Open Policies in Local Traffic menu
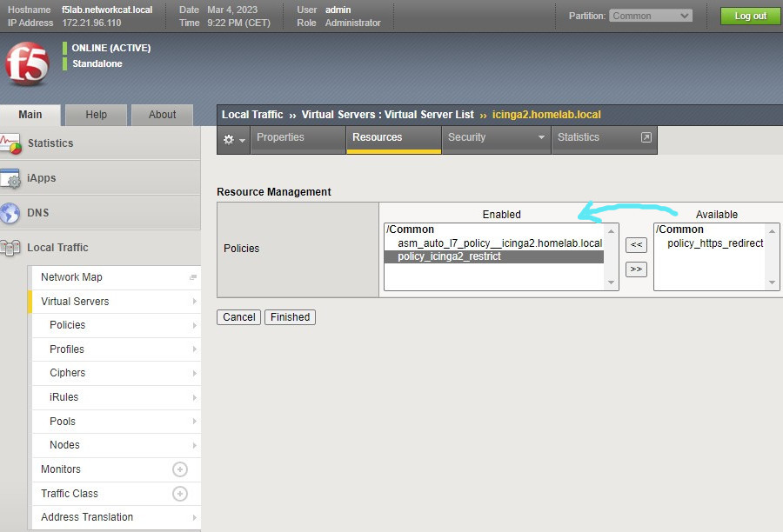 [x=117, y=325]
